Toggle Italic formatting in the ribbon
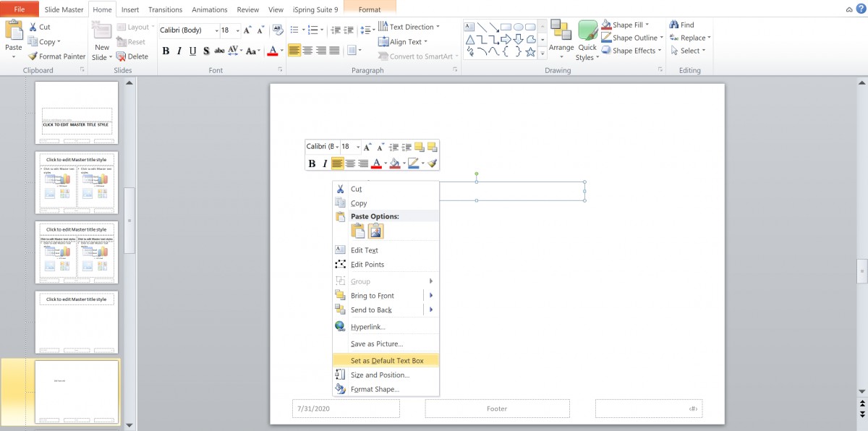This screenshot has width=868, height=431. pos(178,51)
